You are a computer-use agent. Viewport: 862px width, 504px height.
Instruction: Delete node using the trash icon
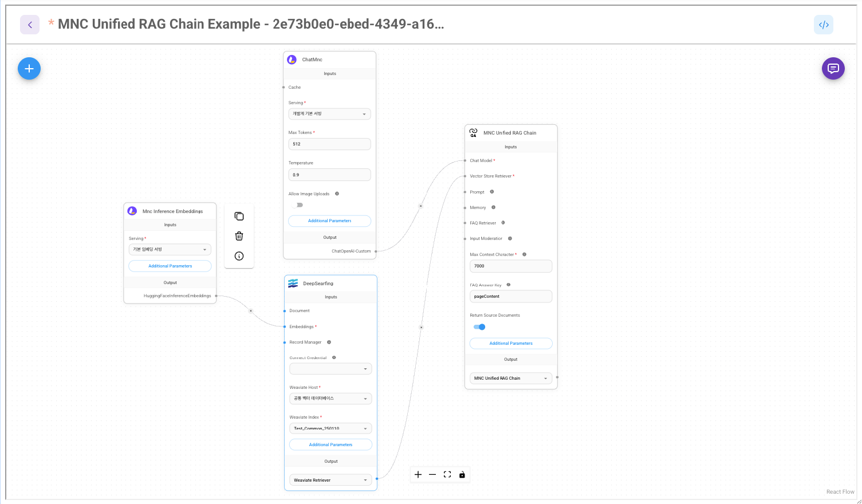tap(239, 236)
